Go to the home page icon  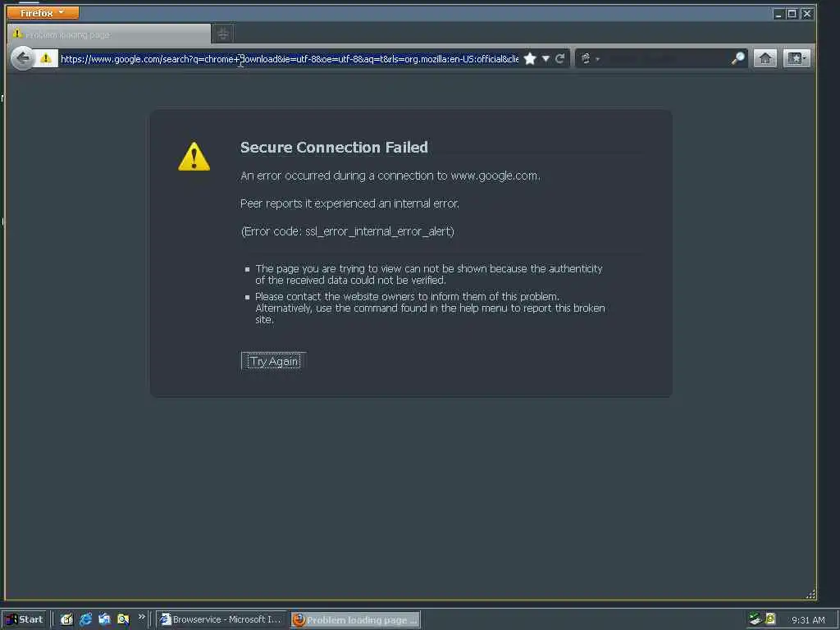point(765,58)
